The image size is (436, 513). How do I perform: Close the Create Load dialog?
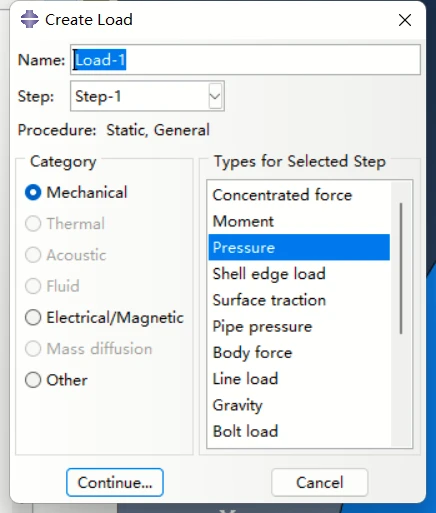tap(405, 20)
